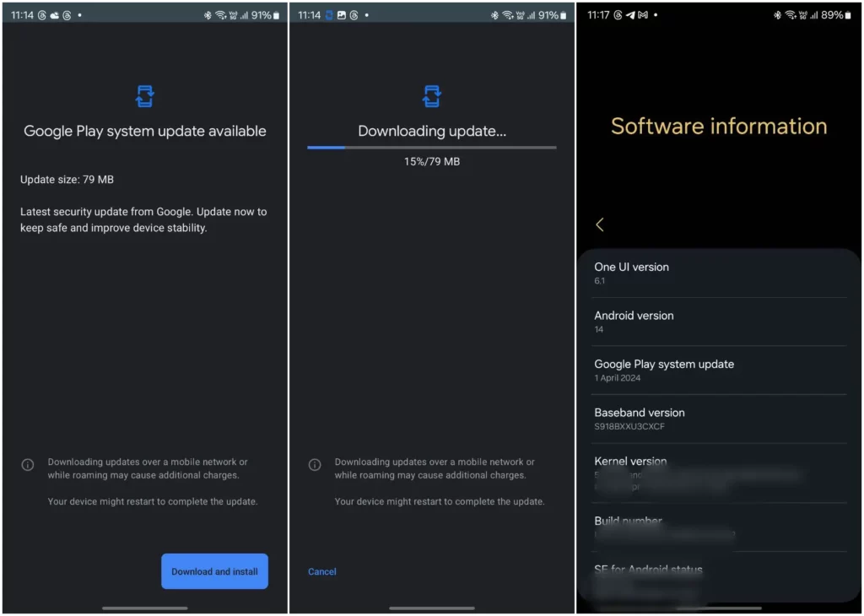Click update icon above 'Downloading update...' text
The width and height of the screenshot is (864, 616).
pyautogui.click(x=432, y=96)
